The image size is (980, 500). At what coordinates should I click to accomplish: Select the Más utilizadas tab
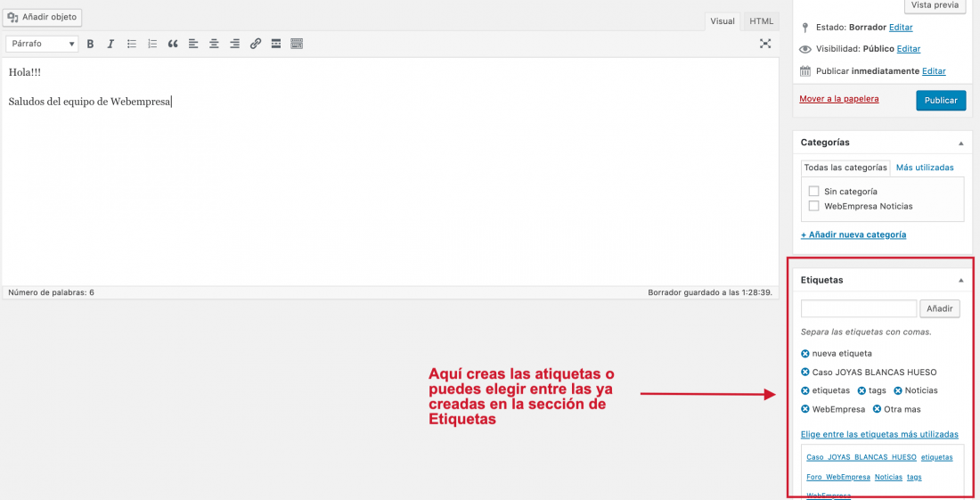(925, 168)
